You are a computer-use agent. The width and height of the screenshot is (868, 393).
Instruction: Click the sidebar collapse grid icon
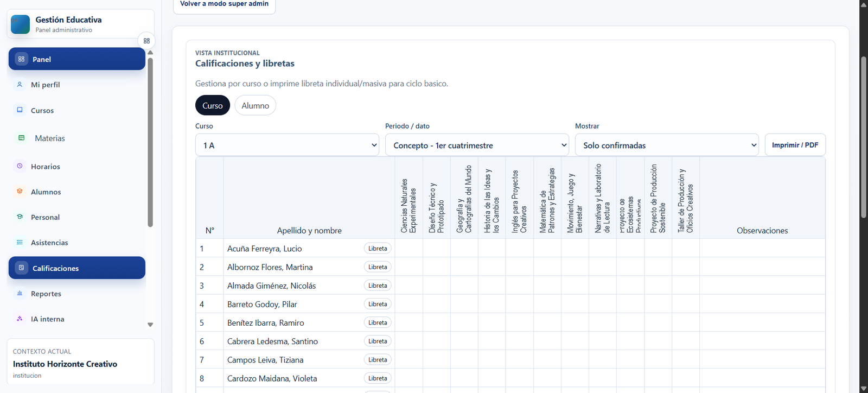146,41
